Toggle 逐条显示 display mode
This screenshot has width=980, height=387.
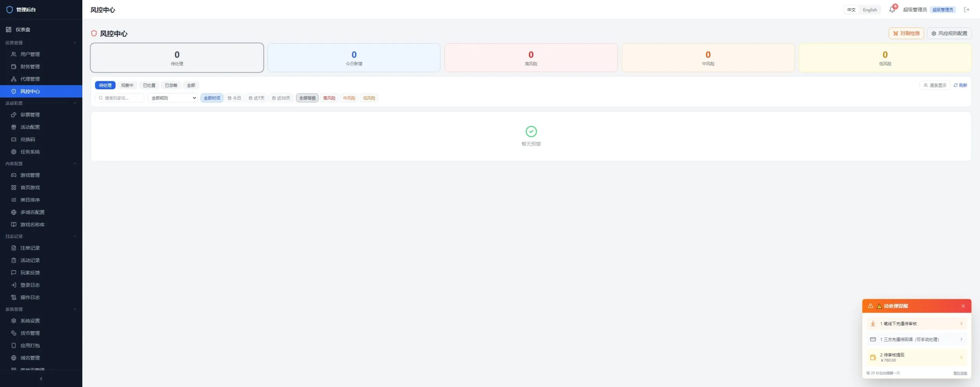pyautogui.click(x=935, y=85)
